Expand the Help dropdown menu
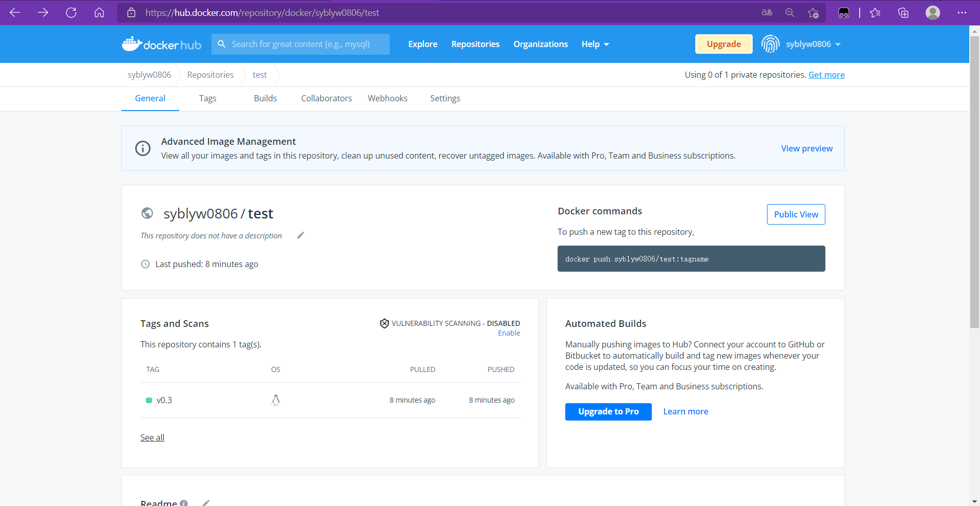Image resolution: width=980 pixels, height=506 pixels. click(595, 44)
